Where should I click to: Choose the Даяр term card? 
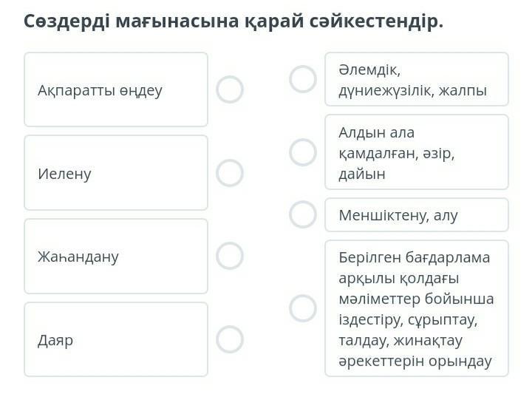[x=116, y=339]
